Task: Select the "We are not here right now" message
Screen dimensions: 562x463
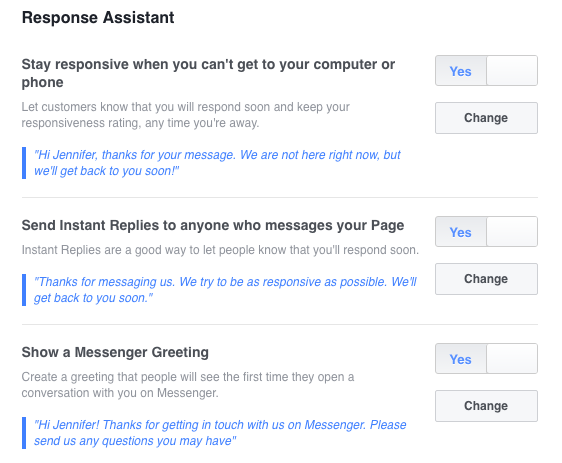Action: click(x=217, y=163)
